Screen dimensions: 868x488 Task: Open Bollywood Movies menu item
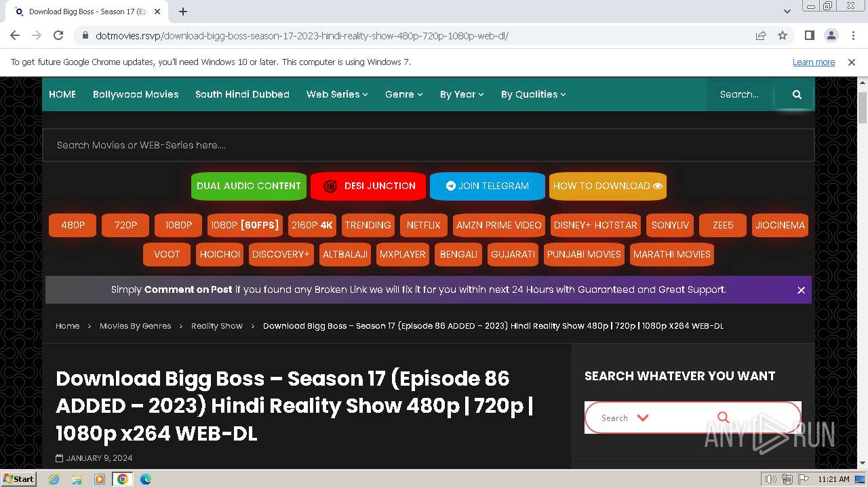(x=136, y=94)
